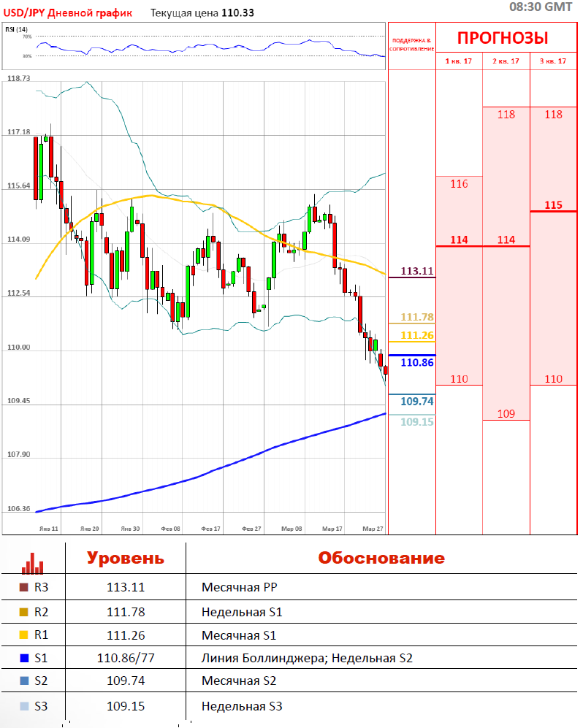Click the bold 115 forecast value

[x=553, y=204]
